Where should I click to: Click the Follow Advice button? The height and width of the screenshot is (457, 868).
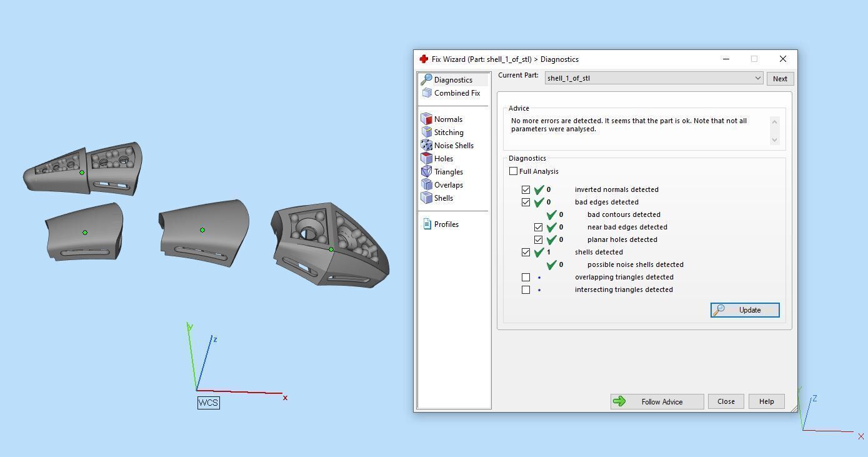(657, 401)
